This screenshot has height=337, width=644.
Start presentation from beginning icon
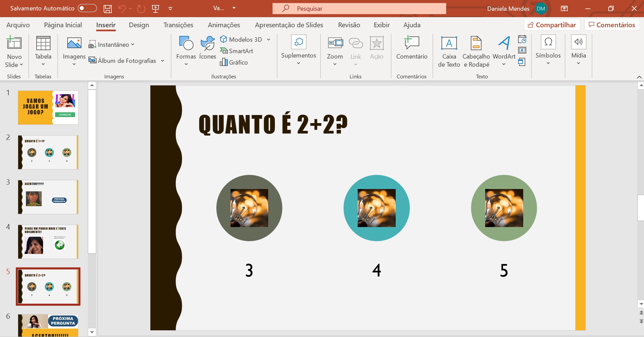(155, 9)
